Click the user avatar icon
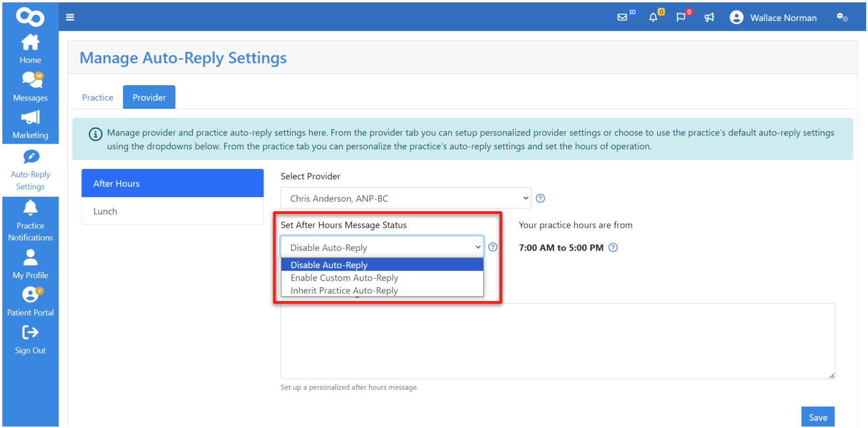The image size is (868, 428). tap(736, 17)
